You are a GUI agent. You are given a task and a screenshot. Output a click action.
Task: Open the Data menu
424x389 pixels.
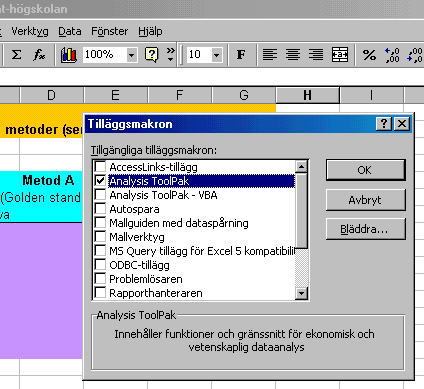pyautogui.click(x=70, y=31)
